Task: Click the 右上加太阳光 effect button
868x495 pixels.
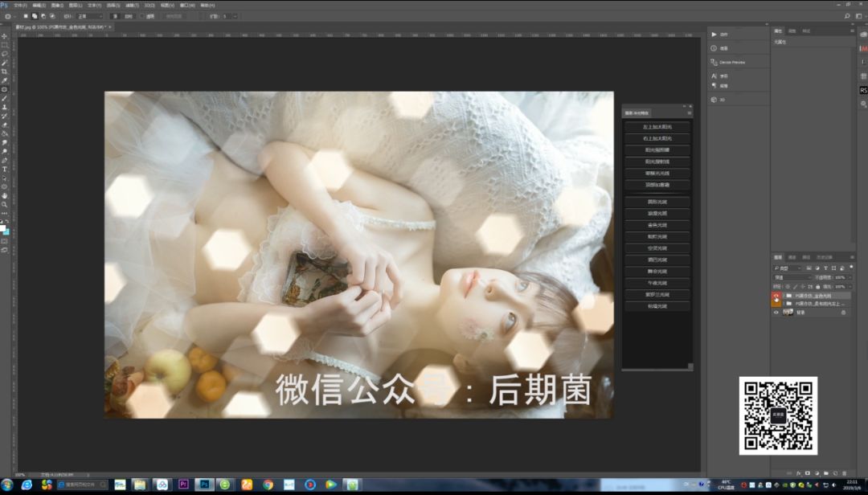Action: 657,138
